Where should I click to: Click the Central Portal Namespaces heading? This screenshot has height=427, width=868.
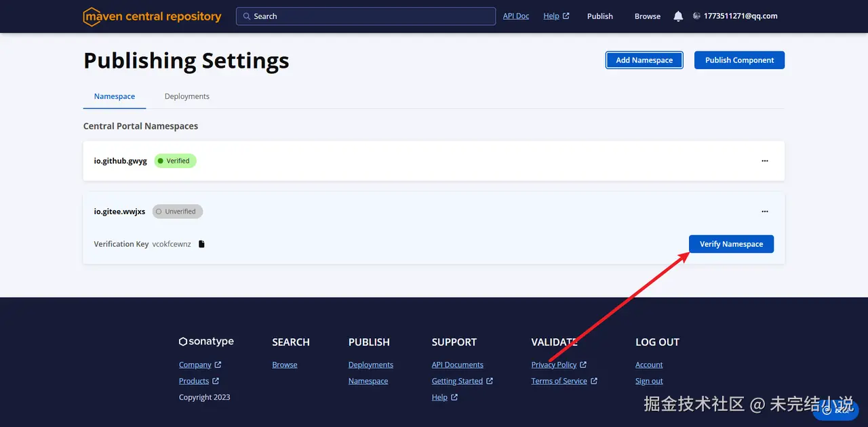(140, 126)
